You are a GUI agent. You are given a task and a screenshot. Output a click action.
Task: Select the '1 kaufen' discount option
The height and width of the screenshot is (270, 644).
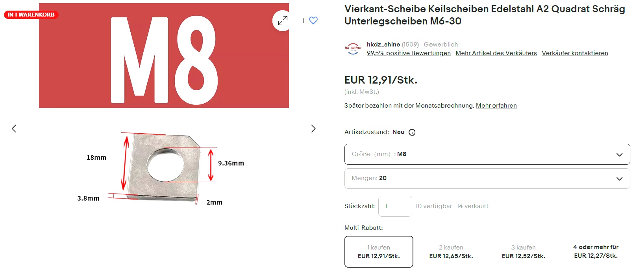(x=379, y=252)
